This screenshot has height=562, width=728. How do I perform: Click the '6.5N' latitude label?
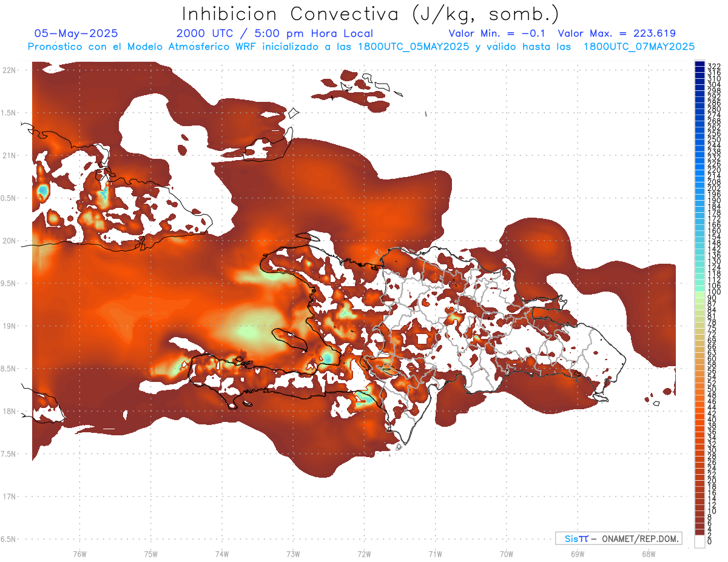click(x=9, y=539)
